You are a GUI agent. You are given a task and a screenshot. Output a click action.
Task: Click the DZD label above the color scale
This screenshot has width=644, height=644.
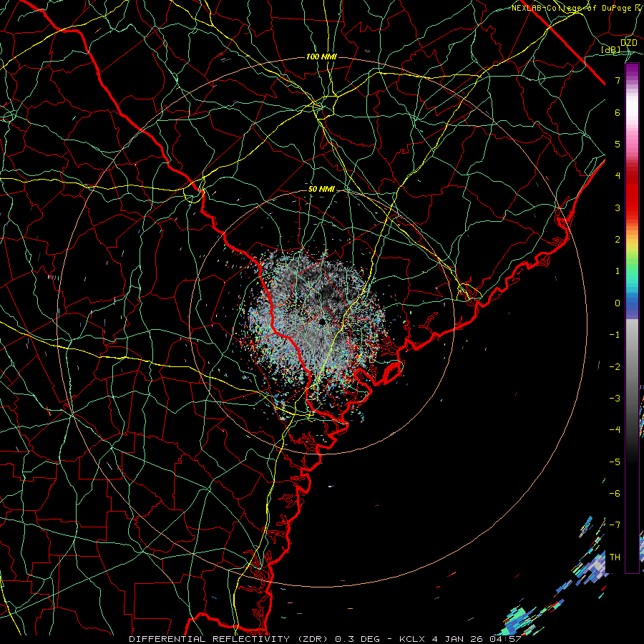[629, 42]
